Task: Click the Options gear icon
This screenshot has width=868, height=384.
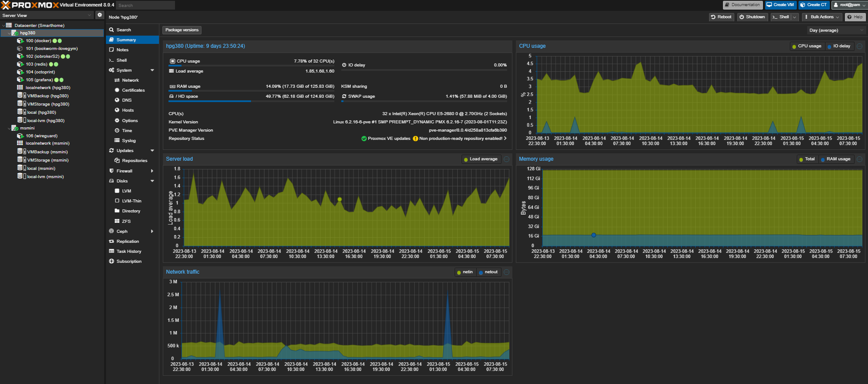Action: tap(117, 120)
